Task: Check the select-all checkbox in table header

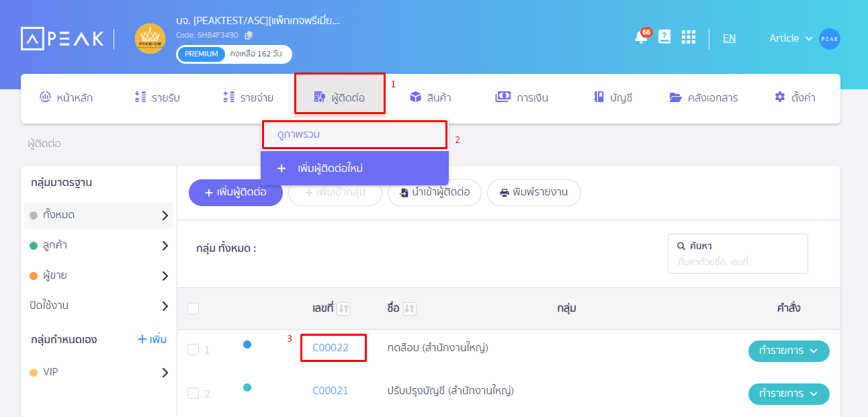Action: tap(193, 308)
